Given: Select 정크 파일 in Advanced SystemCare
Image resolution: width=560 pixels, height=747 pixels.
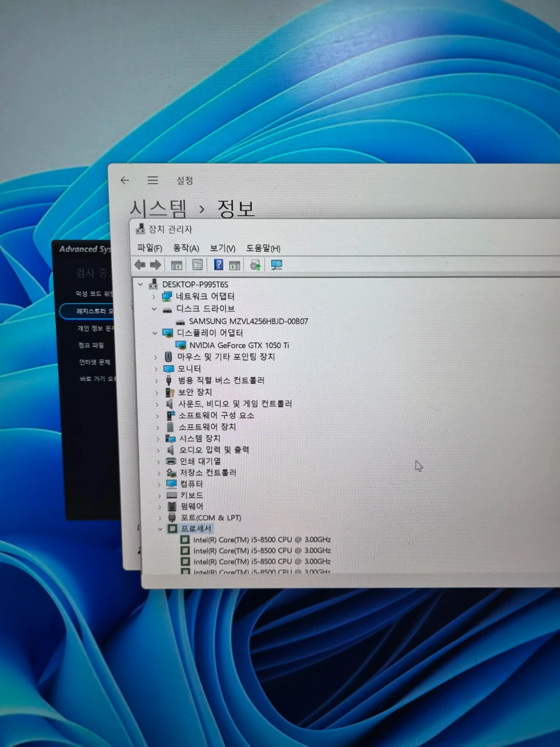Looking at the screenshot, I should [x=91, y=345].
